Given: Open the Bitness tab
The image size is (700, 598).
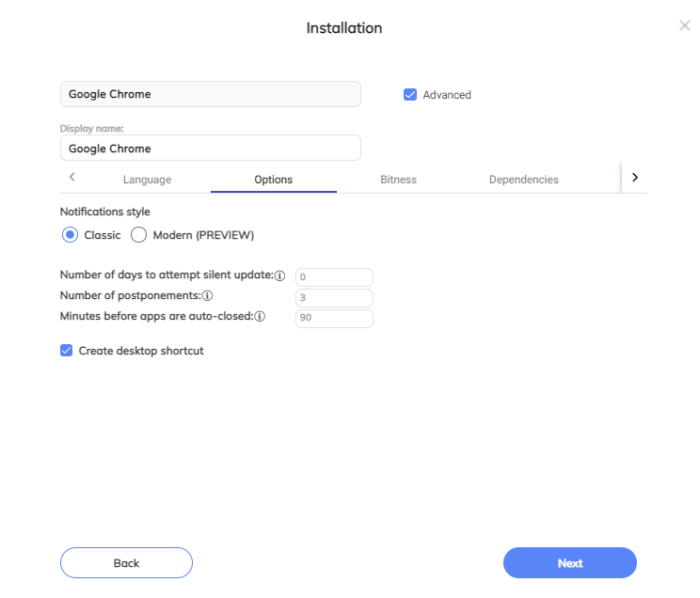Looking at the screenshot, I should click(398, 180).
